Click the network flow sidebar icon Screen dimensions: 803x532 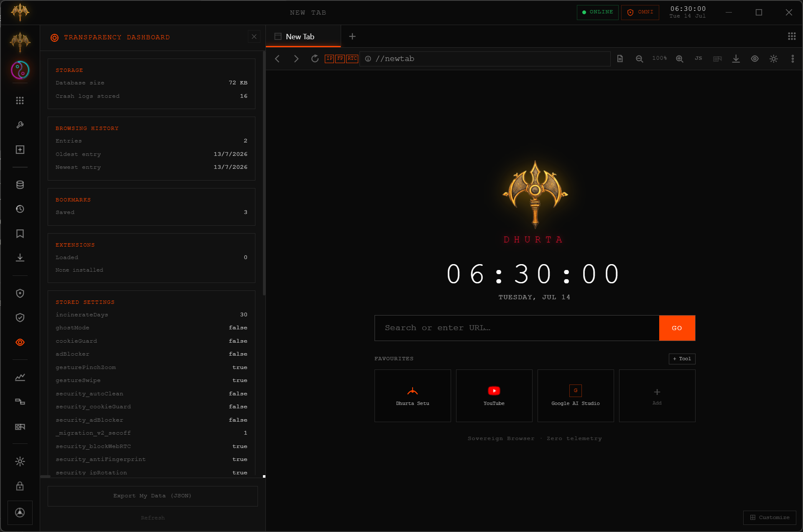coord(20,402)
